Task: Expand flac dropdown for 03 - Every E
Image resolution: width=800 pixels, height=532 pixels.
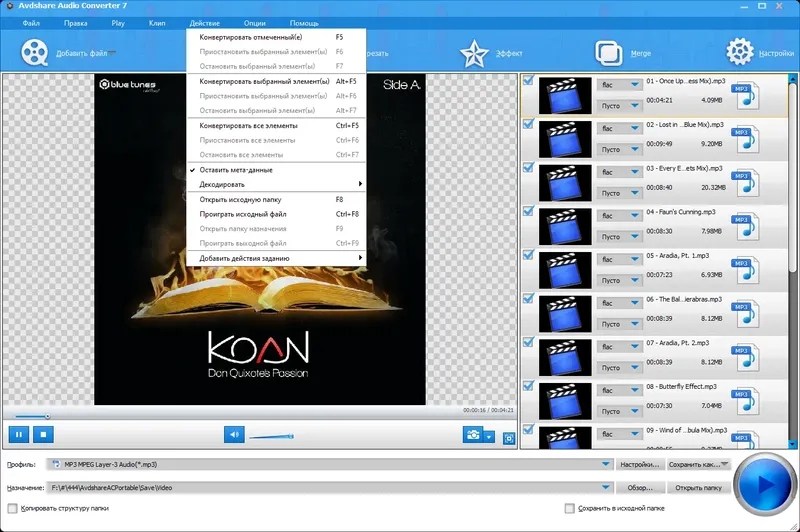Action: click(x=635, y=172)
